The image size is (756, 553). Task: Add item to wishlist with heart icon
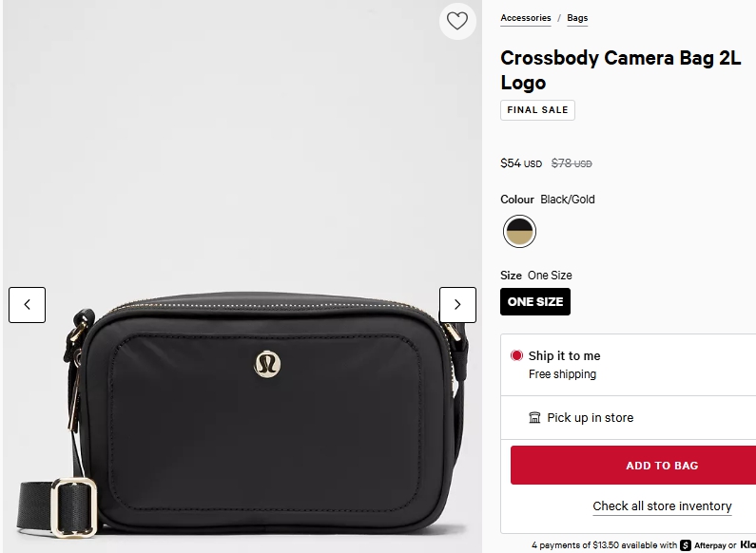click(x=457, y=21)
